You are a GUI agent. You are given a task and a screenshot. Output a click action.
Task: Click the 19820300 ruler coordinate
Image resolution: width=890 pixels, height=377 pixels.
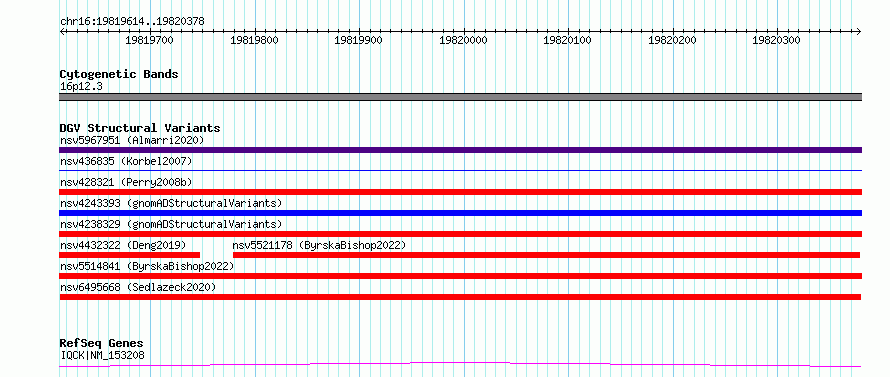coord(776,40)
